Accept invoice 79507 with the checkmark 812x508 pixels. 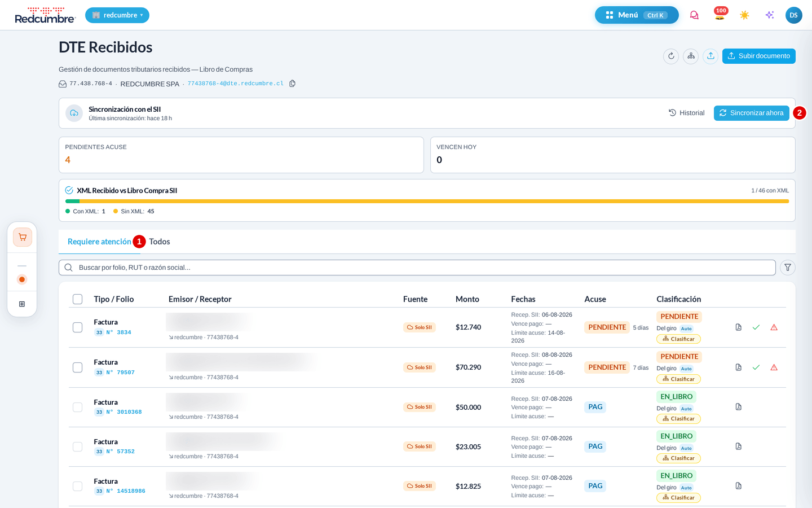pos(756,367)
